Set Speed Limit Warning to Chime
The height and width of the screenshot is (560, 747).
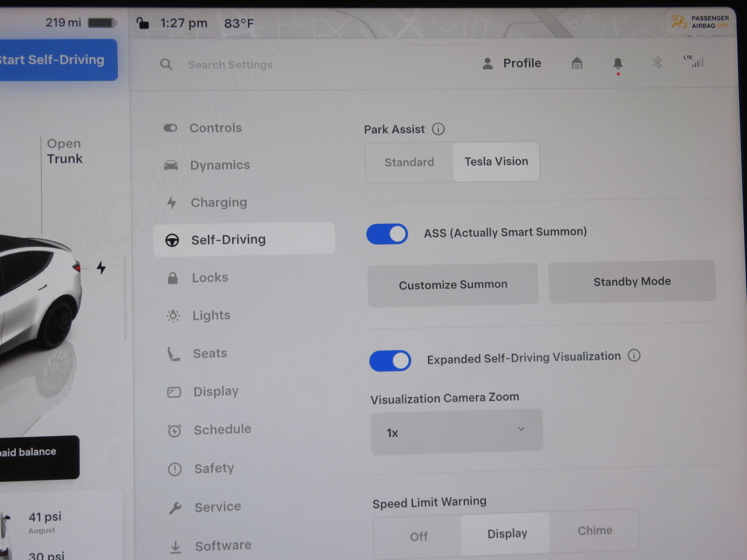point(594,531)
